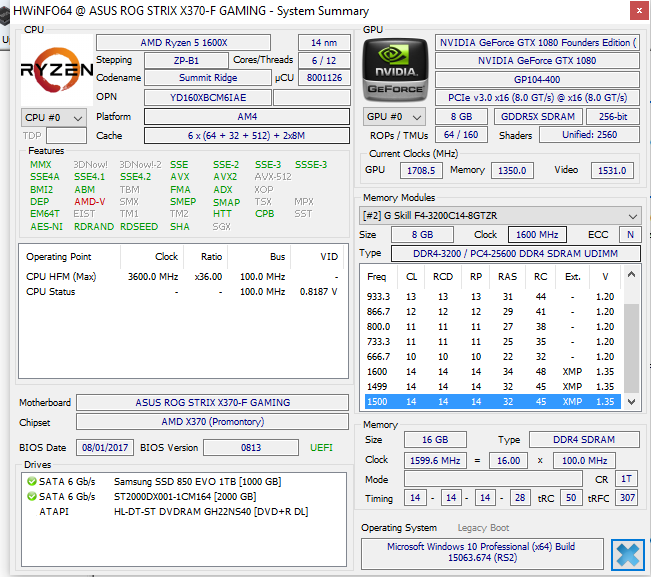Click the Unified: 2560 shaders field

click(589, 135)
